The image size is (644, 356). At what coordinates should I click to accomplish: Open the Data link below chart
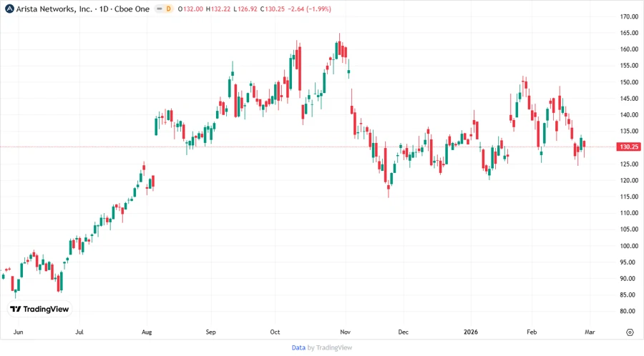tap(298, 347)
